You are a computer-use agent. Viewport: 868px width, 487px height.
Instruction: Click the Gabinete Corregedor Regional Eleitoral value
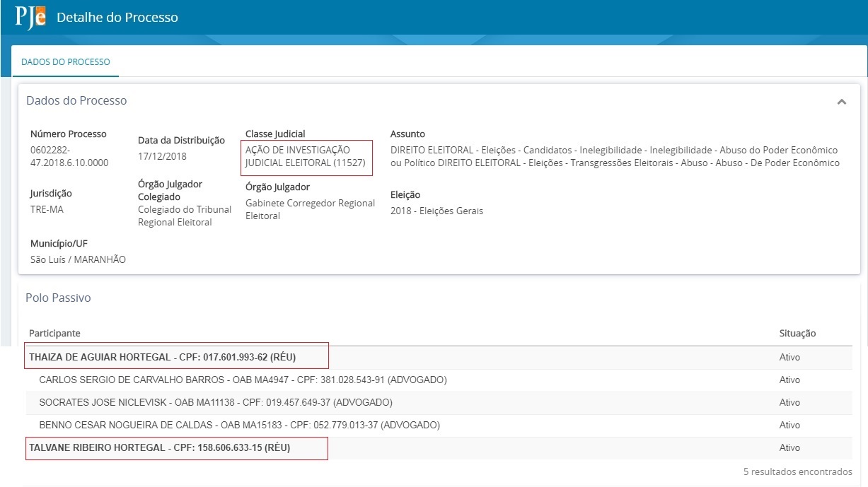[x=310, y=209]
